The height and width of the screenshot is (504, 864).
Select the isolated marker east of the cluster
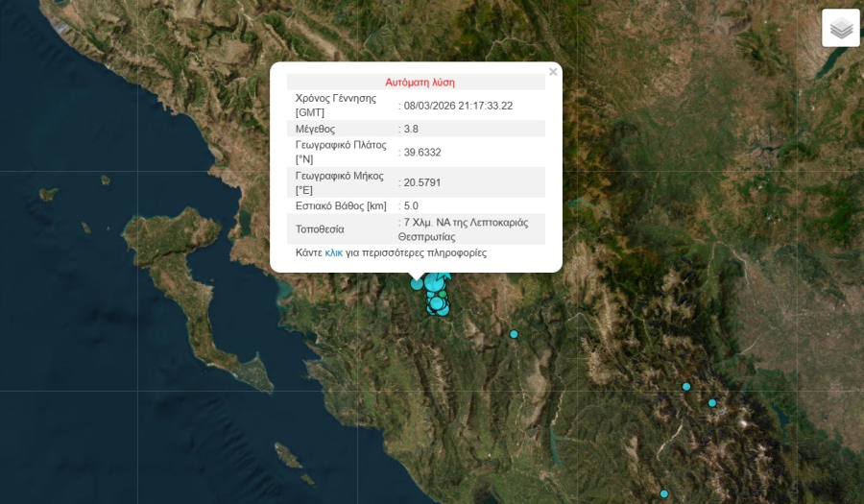click(514, 334)
